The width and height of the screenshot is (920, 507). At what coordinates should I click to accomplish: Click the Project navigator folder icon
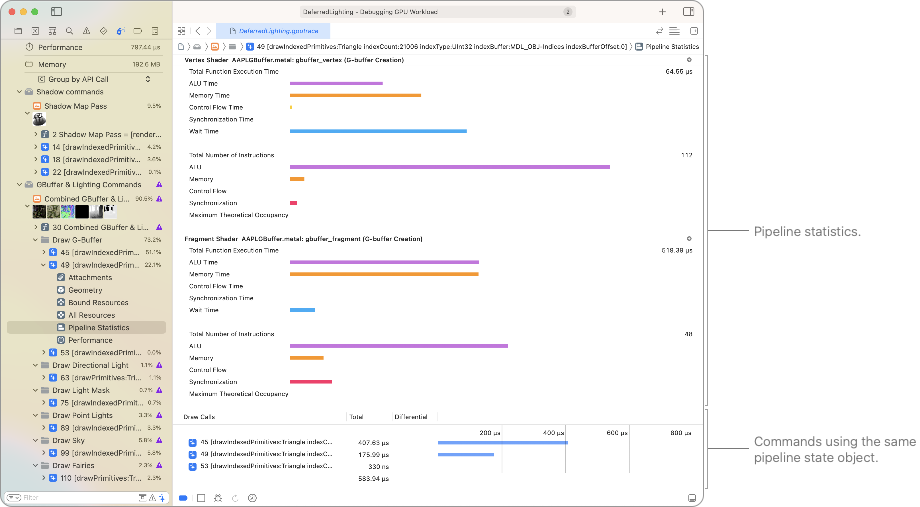(19, 31)
